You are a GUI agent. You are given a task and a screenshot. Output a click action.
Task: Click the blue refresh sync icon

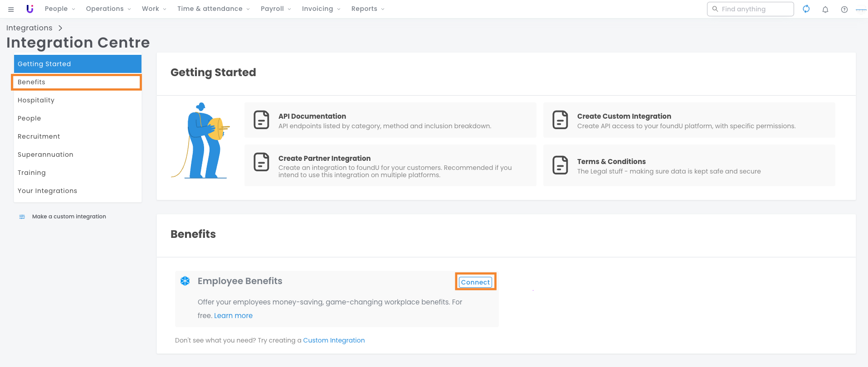[806, 9]
